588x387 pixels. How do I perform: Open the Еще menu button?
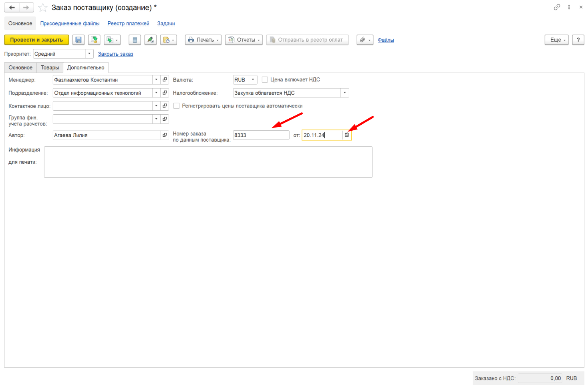tap(556, 40)
